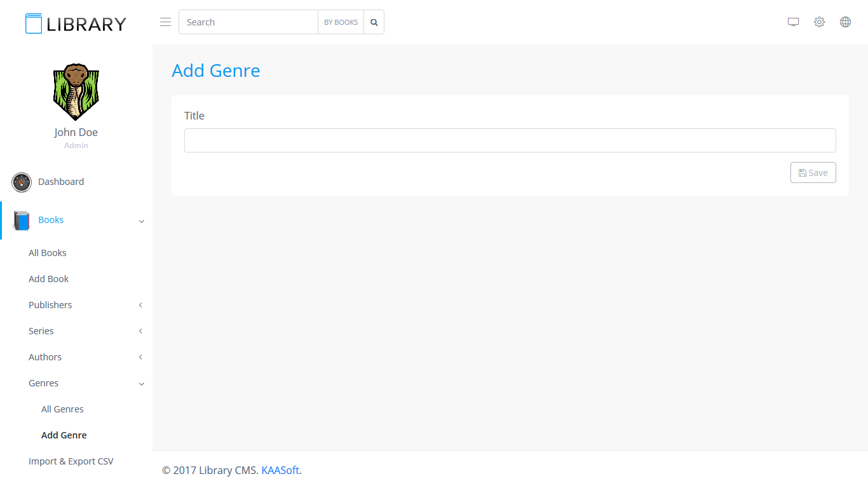Toggle the sidebar with the hamburger icon
This screenshot has width=868, height=488.
pyautogui.click(x=165, y=22)
